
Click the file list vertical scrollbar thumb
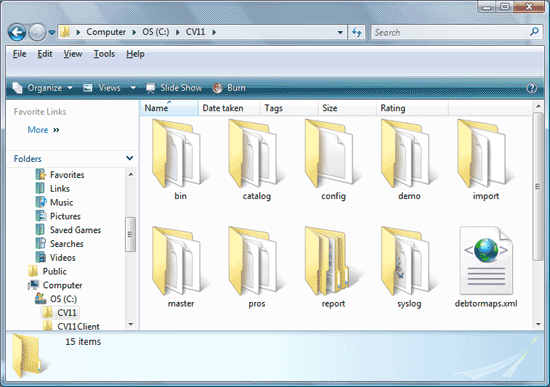coord(538,186)
